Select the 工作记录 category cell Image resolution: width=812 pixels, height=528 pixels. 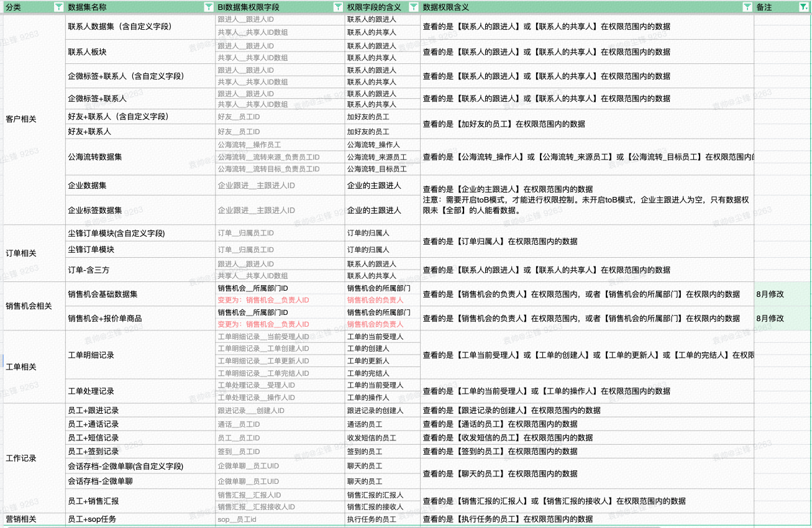[x=34, y=458]
